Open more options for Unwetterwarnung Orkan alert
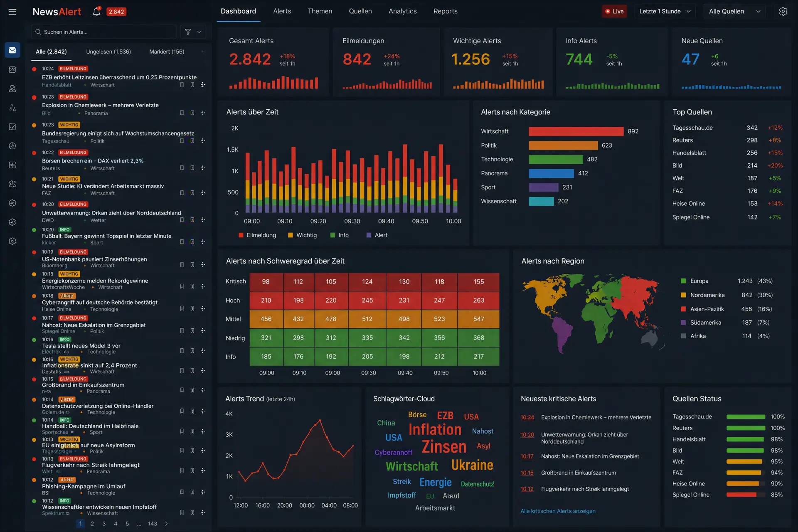 coord(203,220)
